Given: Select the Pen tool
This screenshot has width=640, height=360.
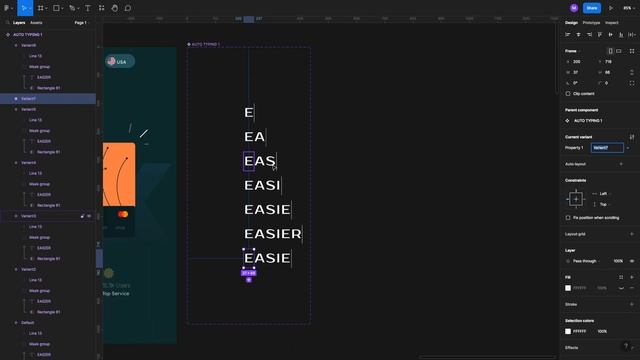Looking at the screenshot, I should coord(72,8).
